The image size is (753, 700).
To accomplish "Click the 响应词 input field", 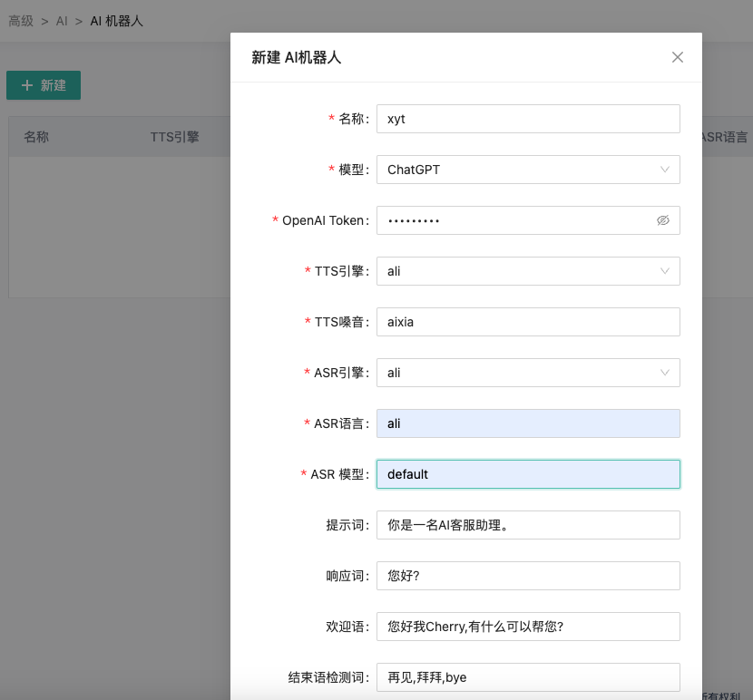I will tap(528, 576).
